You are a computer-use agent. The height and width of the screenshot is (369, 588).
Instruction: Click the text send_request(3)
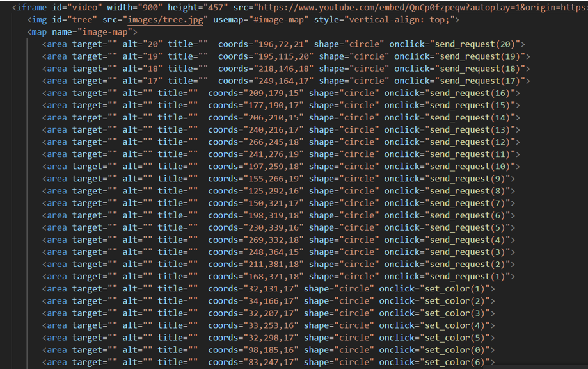pyautogui.click(x=468, y=252)
